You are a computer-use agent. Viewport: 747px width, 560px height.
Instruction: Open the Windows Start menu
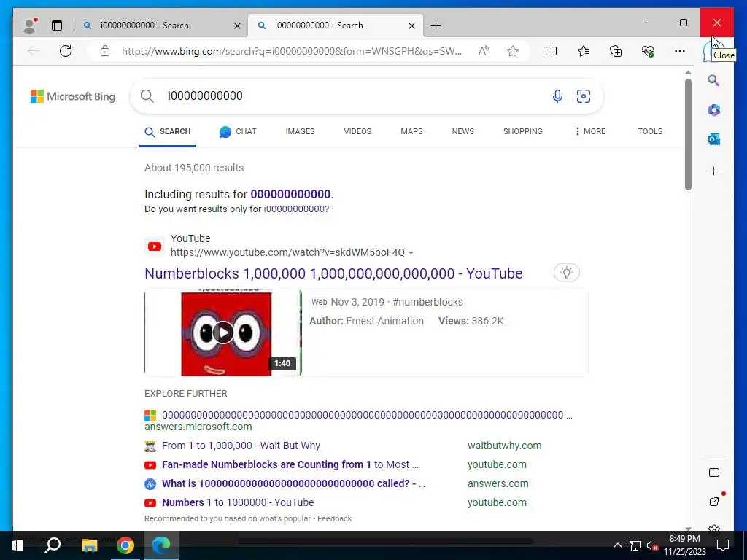click(x=18, y=545)
